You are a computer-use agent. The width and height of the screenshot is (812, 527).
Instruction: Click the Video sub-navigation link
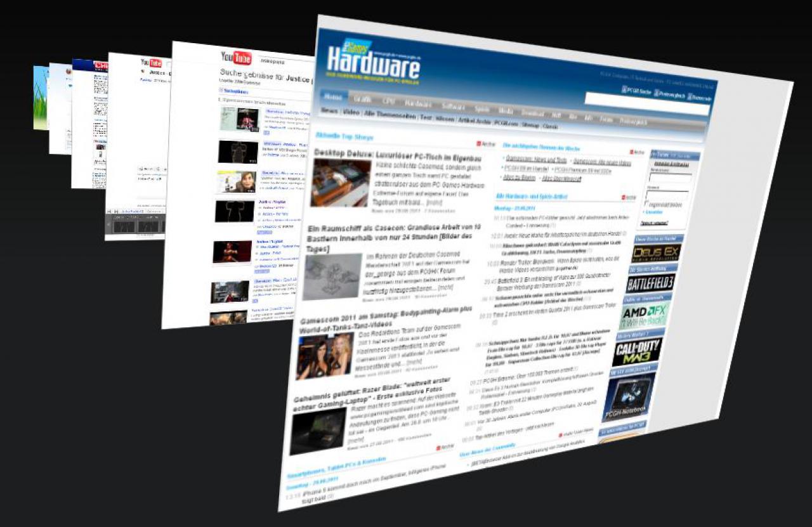coord(351,112)
